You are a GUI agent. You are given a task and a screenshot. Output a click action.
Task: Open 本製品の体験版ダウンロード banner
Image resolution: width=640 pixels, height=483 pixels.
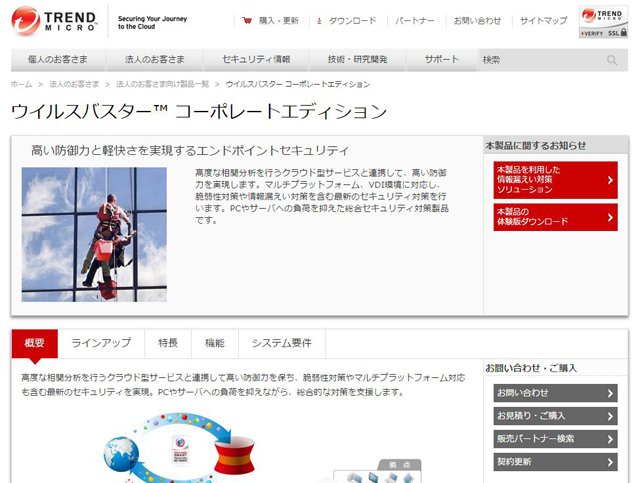click(556, 217)
